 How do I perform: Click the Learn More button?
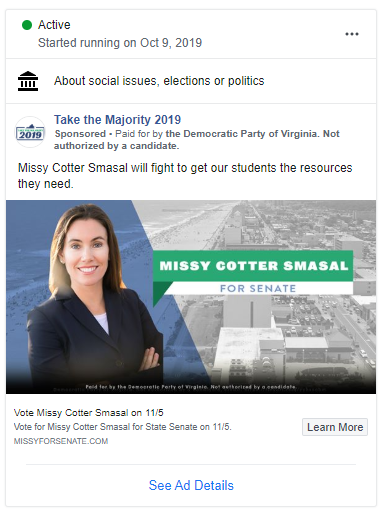point(335,427)
